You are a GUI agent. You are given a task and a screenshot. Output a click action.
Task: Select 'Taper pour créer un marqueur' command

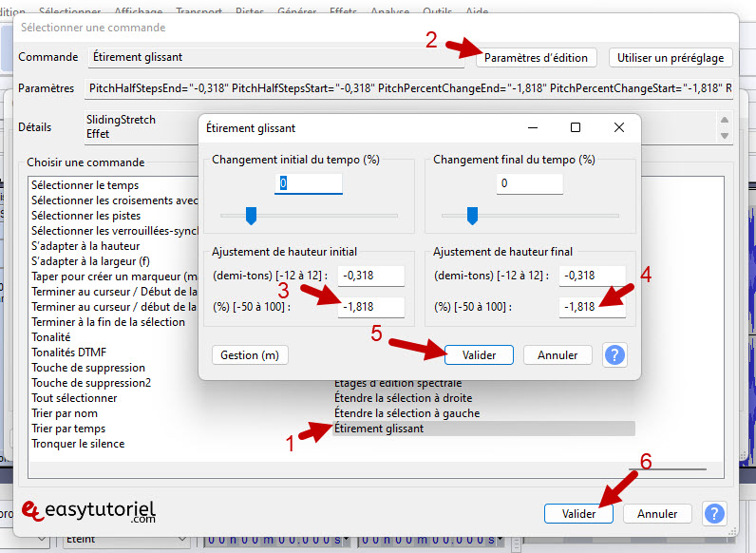(x=114, y=276)
